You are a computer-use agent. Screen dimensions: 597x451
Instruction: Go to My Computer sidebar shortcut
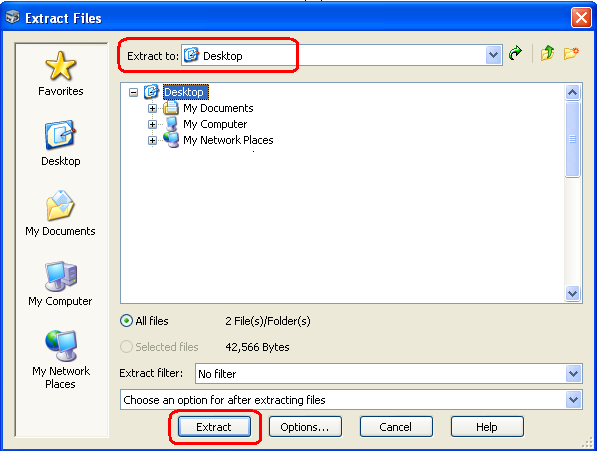pos(61,284)
